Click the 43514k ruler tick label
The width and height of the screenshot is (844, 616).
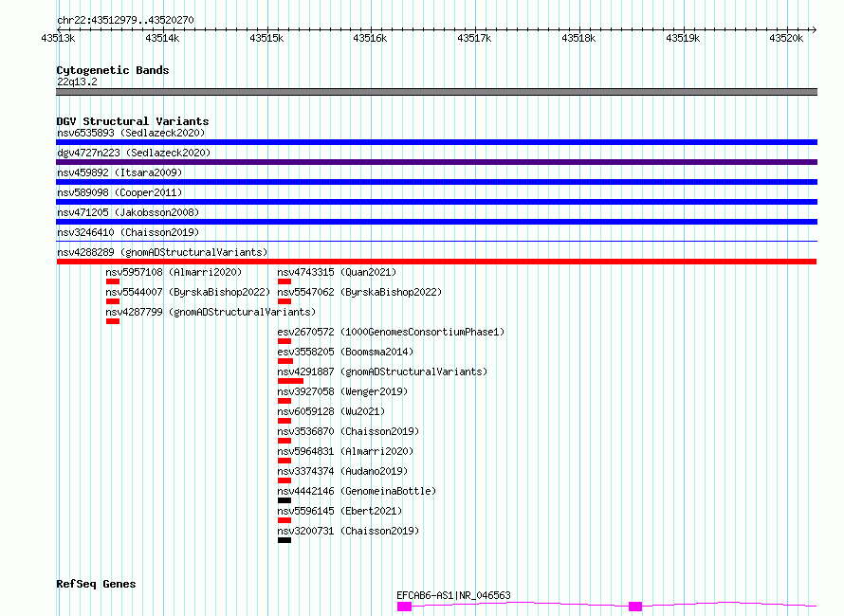point(162,38)
